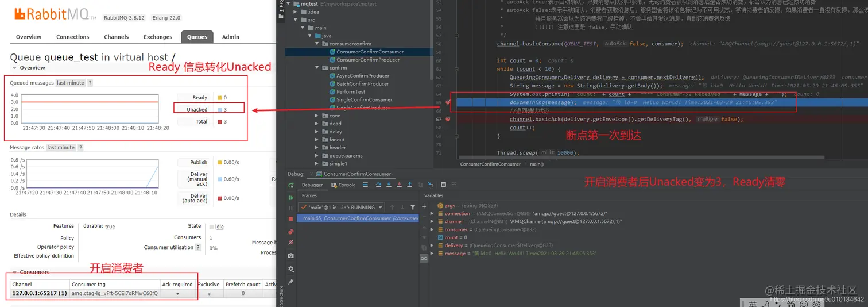Go to the Exchanges tab

(x=158, y=37)
